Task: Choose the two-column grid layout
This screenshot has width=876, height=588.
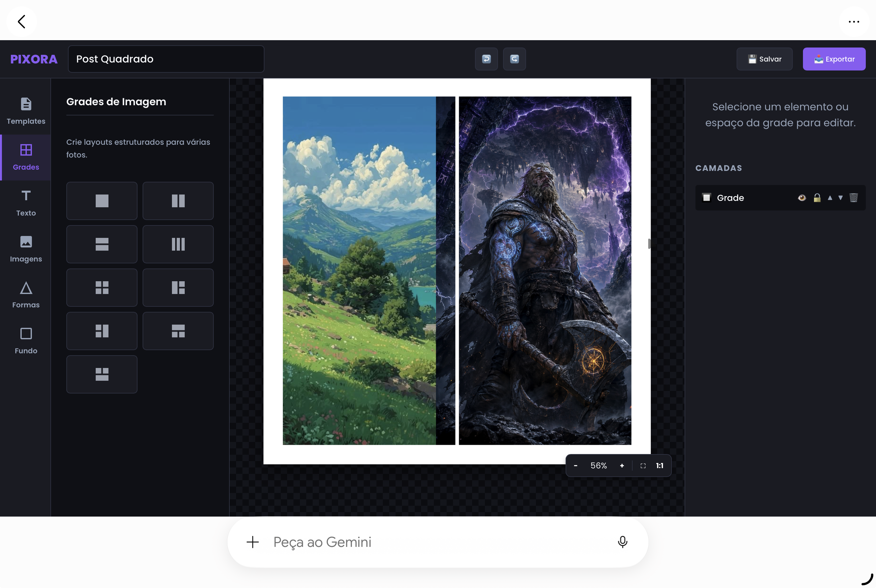Action: [x=178, y=201]
